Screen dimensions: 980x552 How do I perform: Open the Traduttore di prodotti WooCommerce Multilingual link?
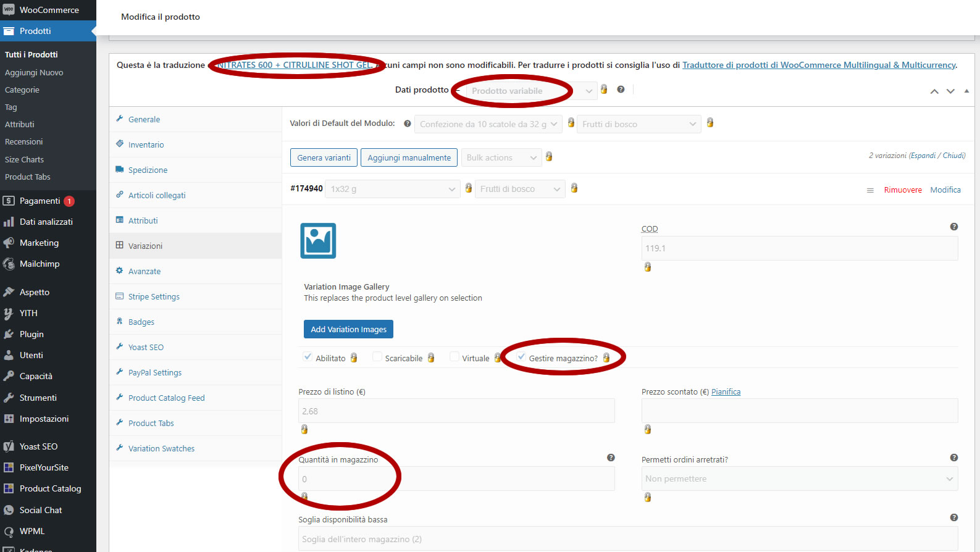pyautogui.click(x=819, y=65)
